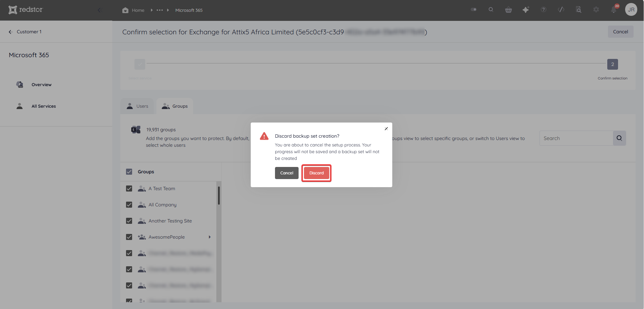Open All Services in the sidebar
The height and width of the screenshot is (309, 644).
tap(44, 106)
